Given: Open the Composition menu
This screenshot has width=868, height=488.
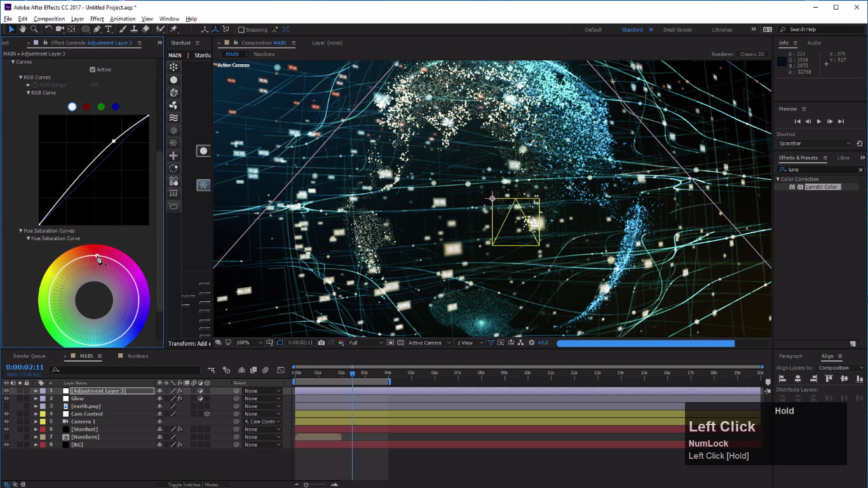Looking at the screenshot, I should tap(49, 18).
